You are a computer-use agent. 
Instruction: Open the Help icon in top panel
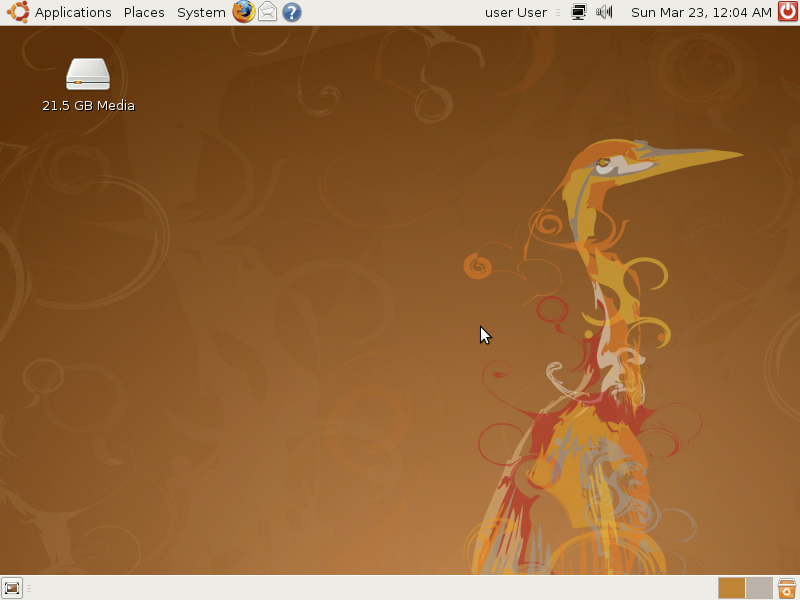click(x=292, y=12)
